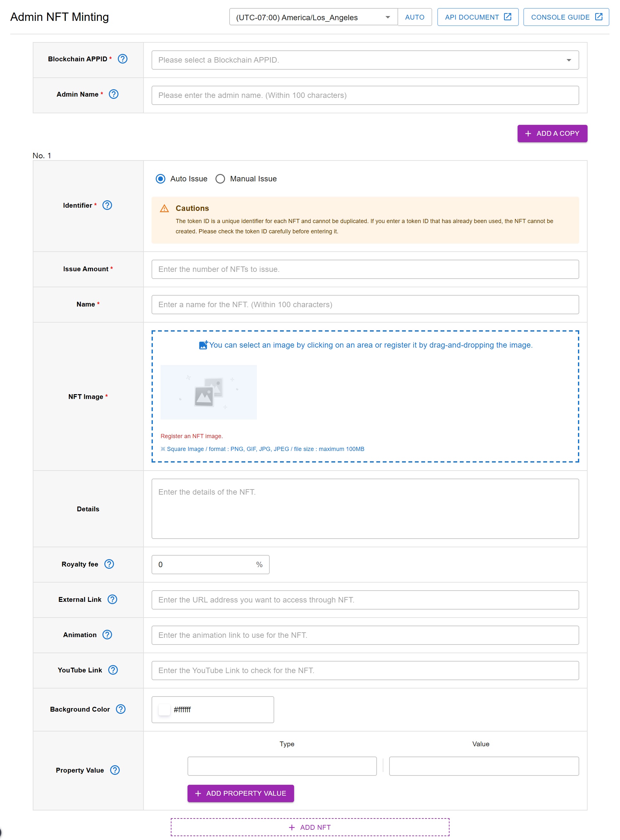Click help icon beside Admin Name

pos(114,94)
